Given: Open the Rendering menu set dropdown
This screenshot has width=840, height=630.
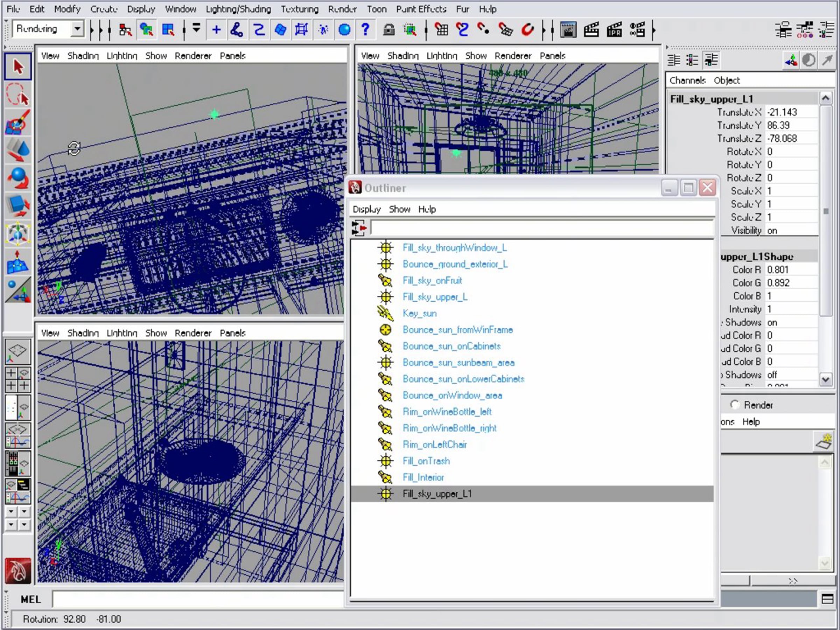Looking at the screenshot, I should (77, 29).
